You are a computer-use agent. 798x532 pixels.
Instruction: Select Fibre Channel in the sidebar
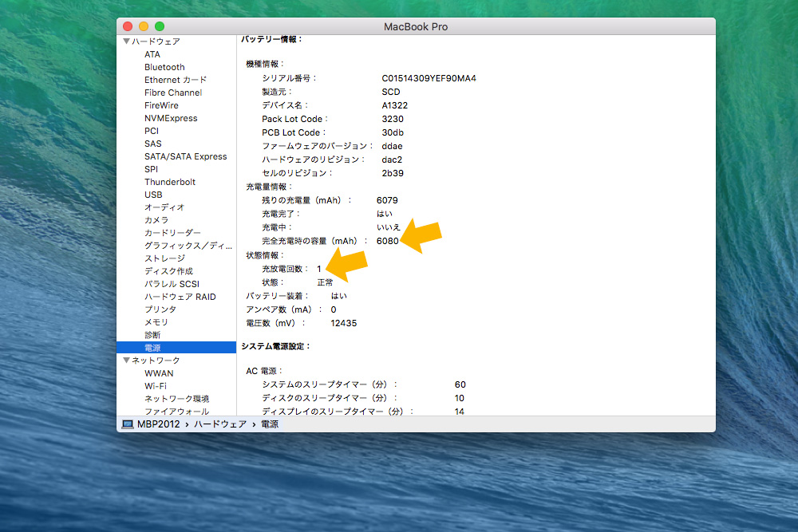(x=173, y=93)
